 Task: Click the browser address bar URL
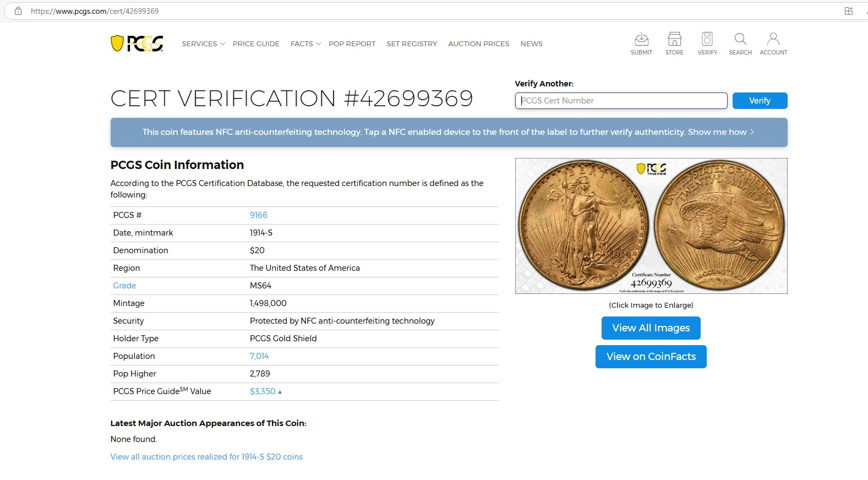click(95, 11)
